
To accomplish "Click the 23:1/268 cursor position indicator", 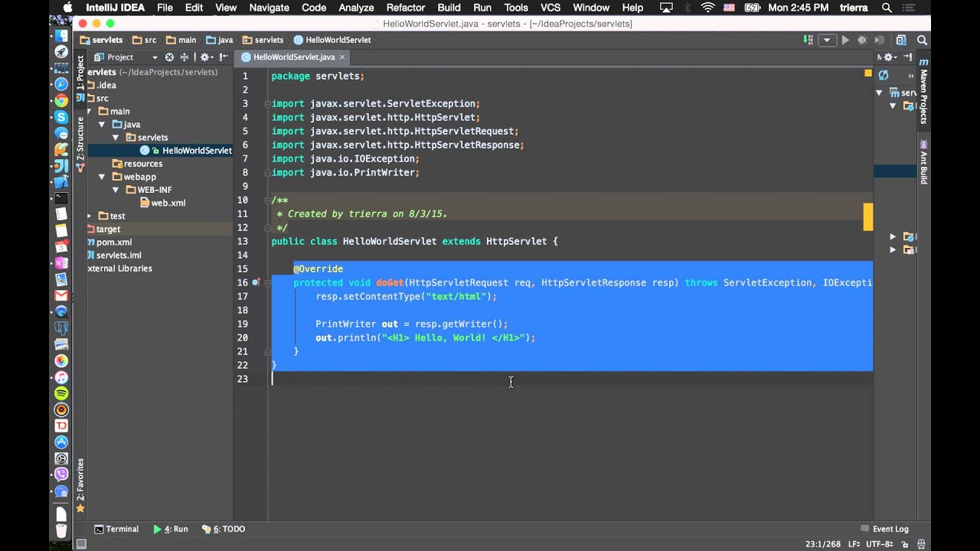I will click(x=823, y=544).
